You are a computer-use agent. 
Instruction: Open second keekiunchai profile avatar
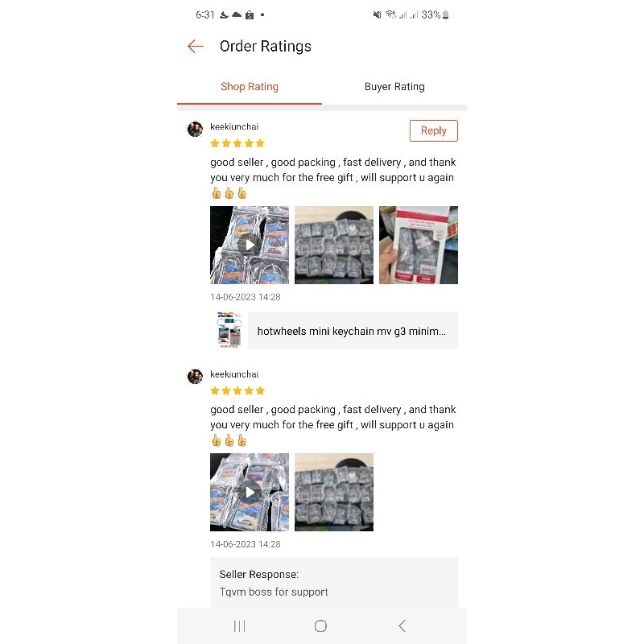tap(195, 376)
